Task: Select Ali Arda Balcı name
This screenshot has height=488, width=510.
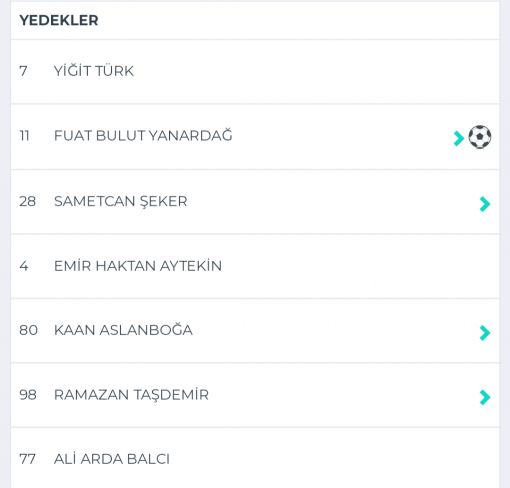Action: click(112, 459)
